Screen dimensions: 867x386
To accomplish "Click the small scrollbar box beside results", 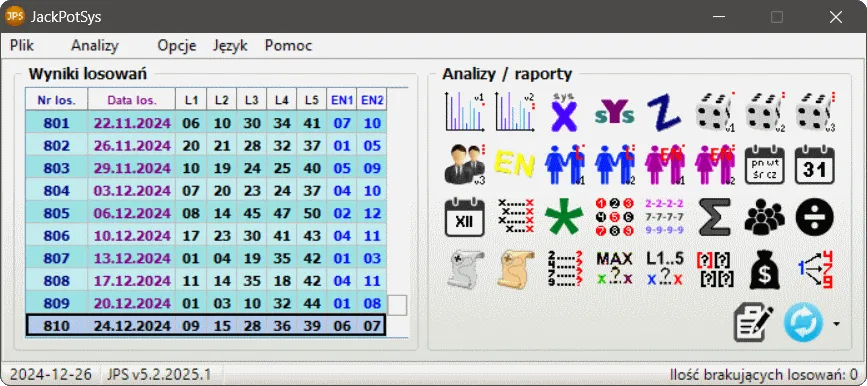I will tap(397, 305).
